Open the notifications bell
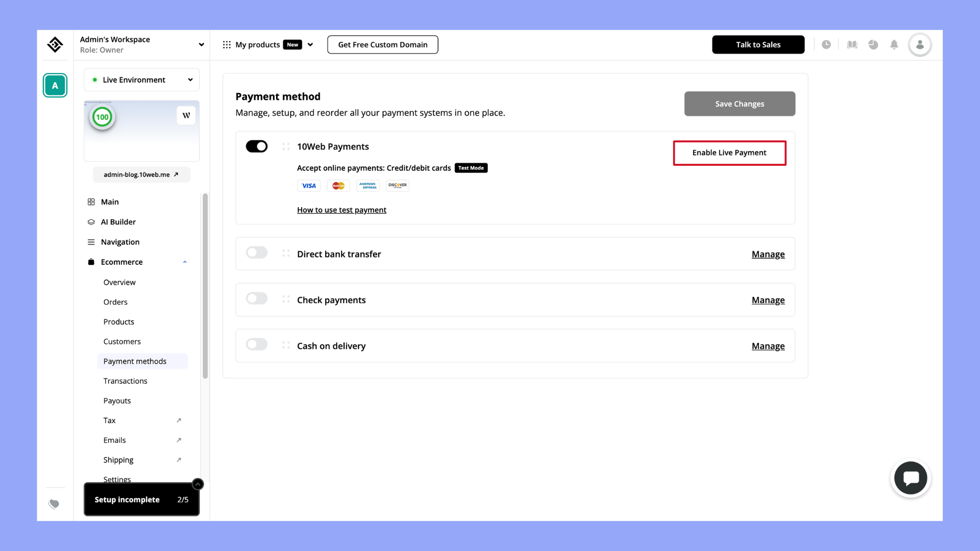 click(x=894, y=45)
